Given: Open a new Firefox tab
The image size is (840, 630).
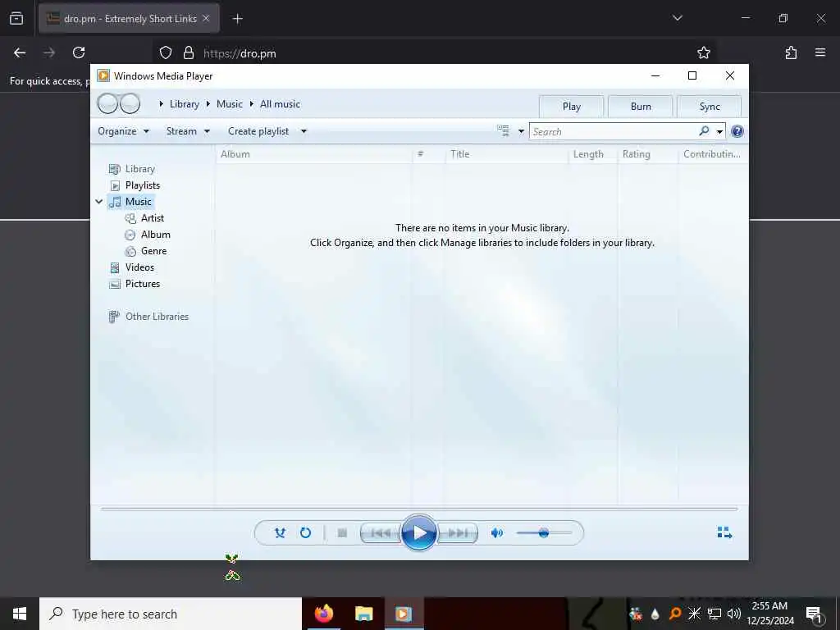Looking at the screenshot, I should (237, 19).
